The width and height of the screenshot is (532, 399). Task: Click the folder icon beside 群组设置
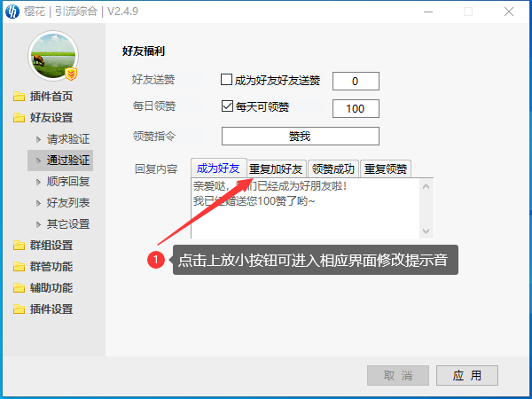click(19, 246)
